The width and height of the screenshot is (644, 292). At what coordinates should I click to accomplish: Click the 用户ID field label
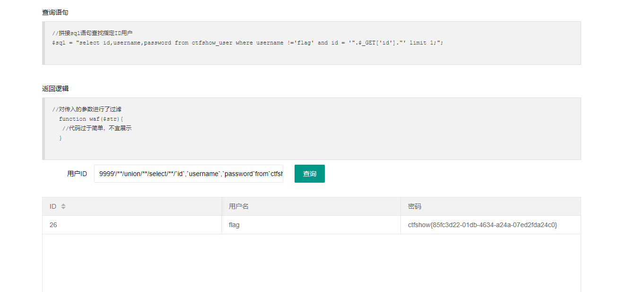pyautogui.click(x=77, y=174)
